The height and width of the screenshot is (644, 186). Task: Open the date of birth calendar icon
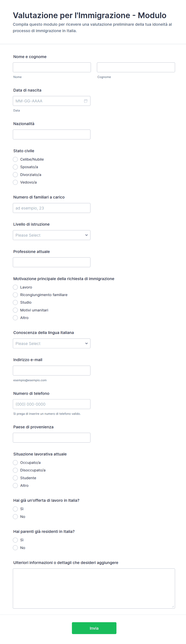coord(86,101)
